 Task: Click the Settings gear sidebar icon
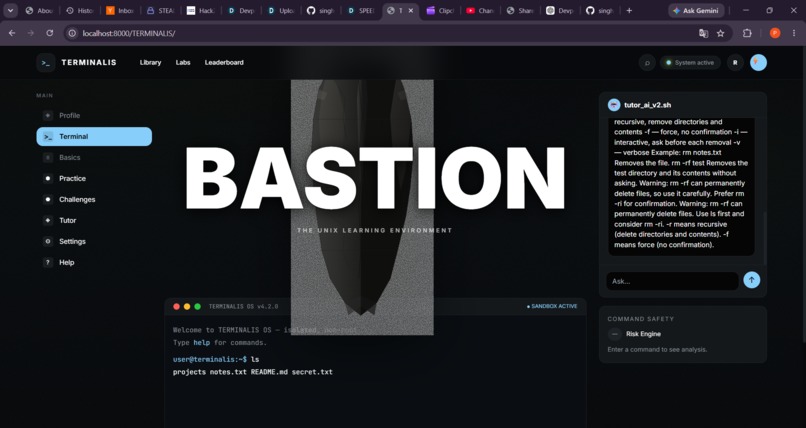pos(48,241)
